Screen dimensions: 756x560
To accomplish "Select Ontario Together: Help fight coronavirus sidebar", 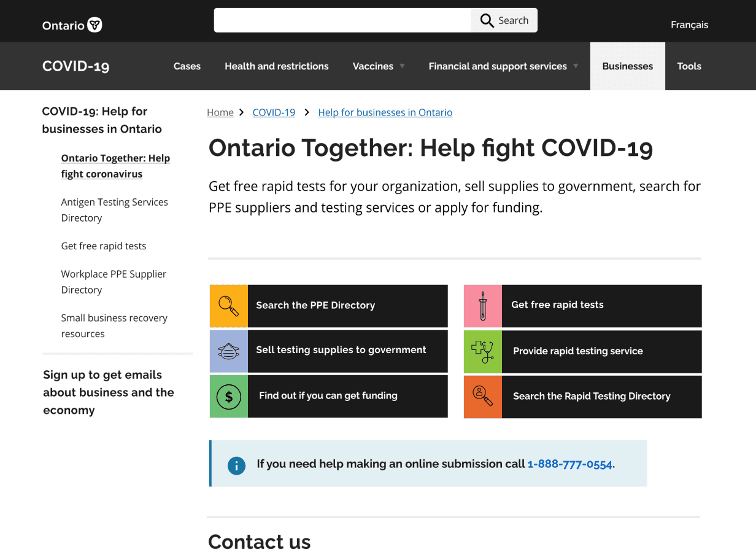I will [115, 166].
